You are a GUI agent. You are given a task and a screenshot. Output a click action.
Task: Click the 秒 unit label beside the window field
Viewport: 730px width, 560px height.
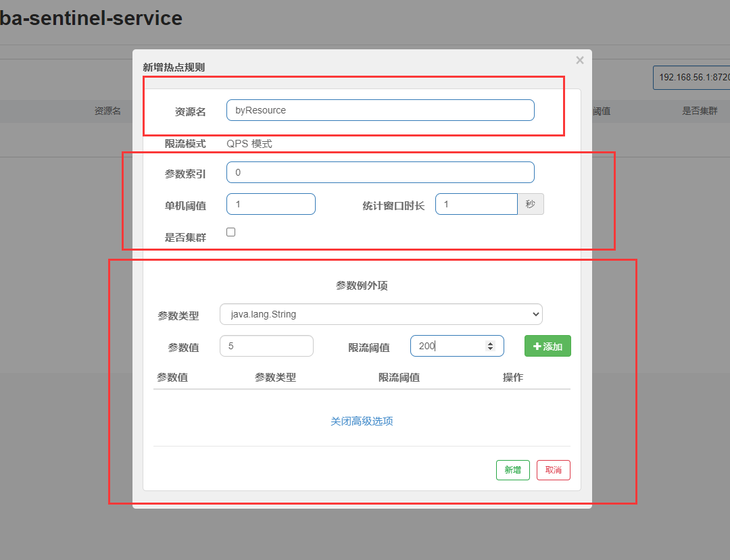point(530,203)
